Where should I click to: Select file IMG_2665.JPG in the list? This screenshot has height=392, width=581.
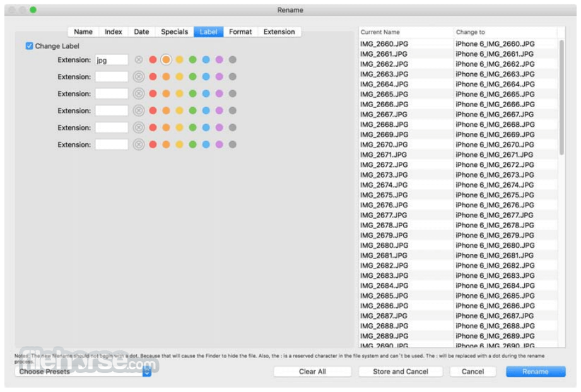384,94
